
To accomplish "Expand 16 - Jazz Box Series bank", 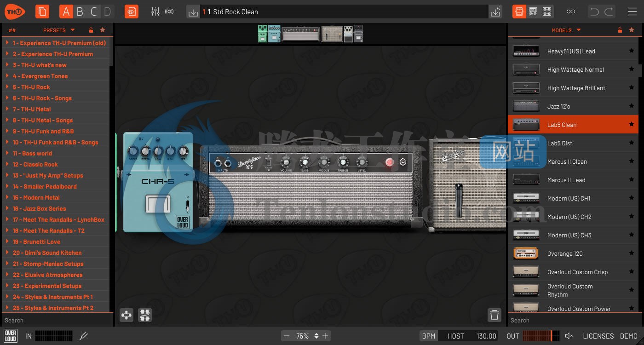I will [7, 208].
